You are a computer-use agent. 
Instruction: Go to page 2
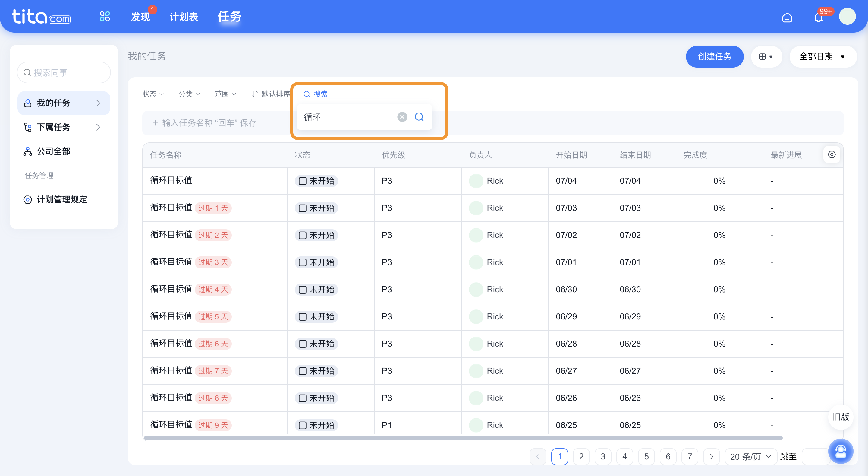point(581,456)
